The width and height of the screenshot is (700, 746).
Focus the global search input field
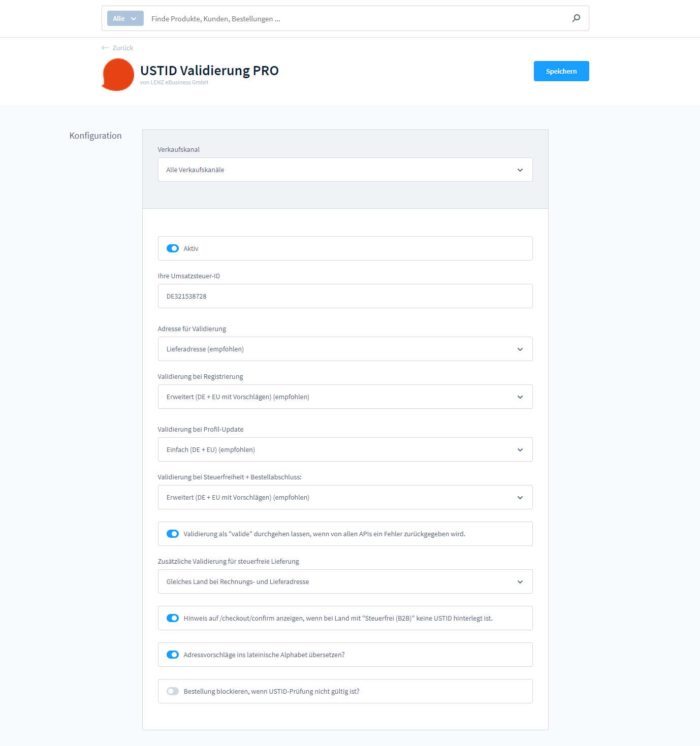tap(356, 19)
